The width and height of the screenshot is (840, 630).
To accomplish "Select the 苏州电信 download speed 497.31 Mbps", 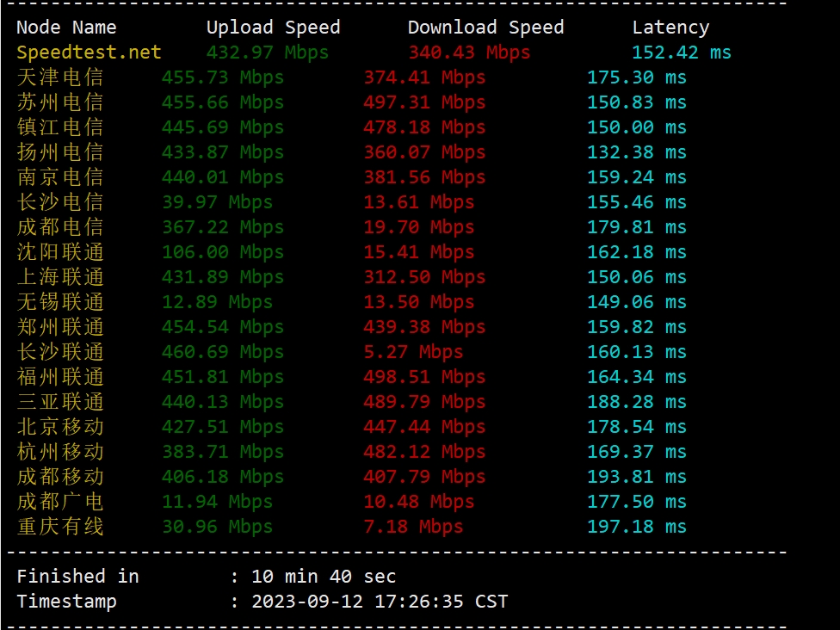I will (424, 102).
